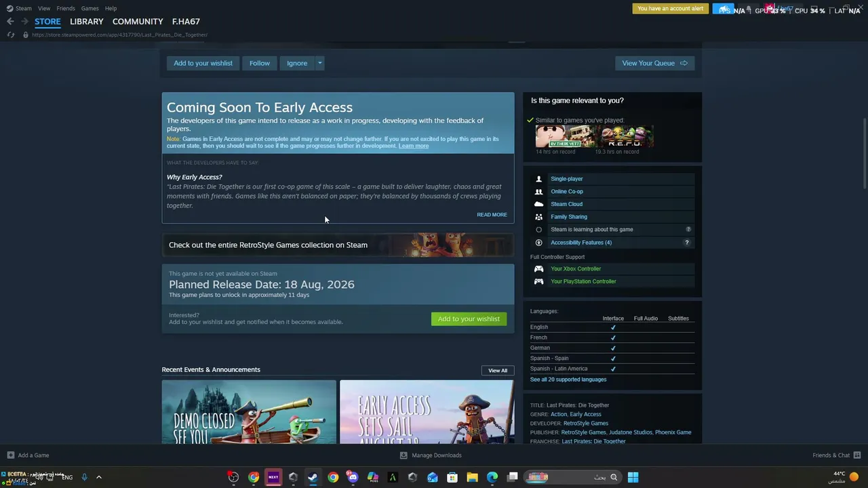Image resolution: width=868 pixels, height=488 pixels.
Task: Open the Accessibility Features (4) link
Action: tap(581, 243)
